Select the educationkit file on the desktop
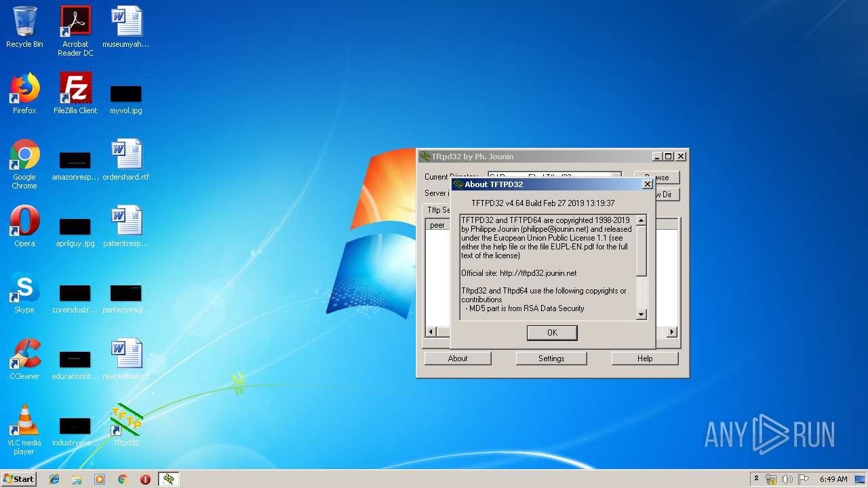Screen dimensions: 868x488 [75, 363]
